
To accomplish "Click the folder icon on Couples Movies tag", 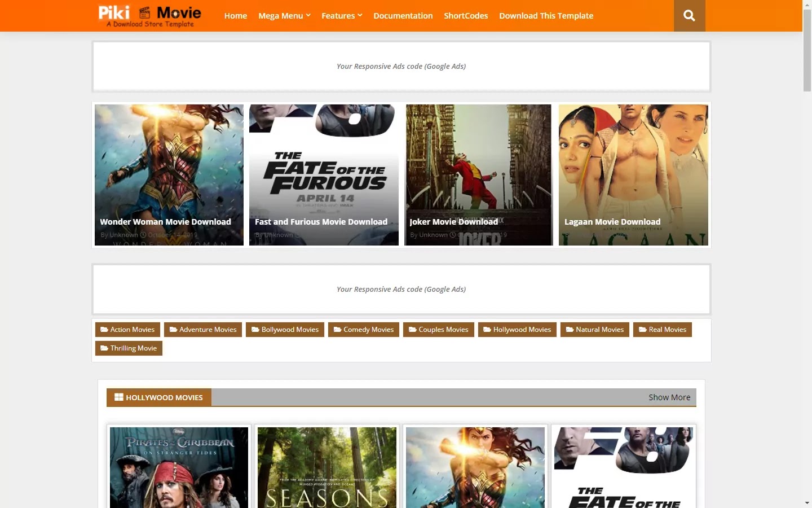I will 412,330.
